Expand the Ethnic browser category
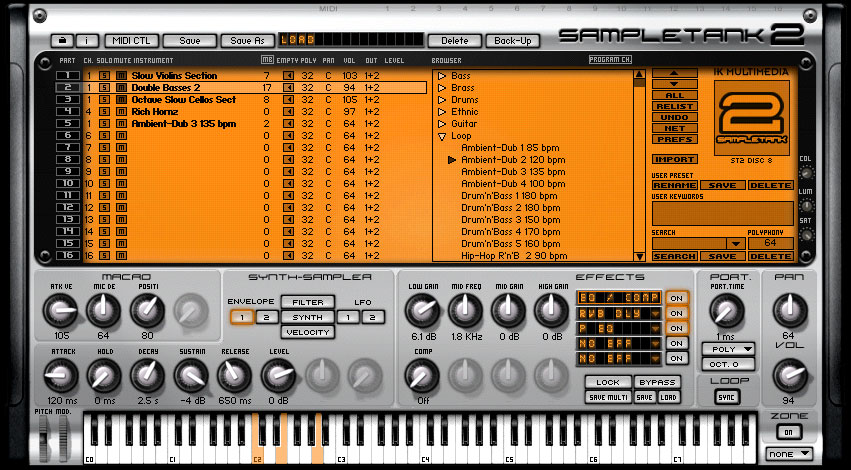Screen dimensions: 851x470 point(442,112)
